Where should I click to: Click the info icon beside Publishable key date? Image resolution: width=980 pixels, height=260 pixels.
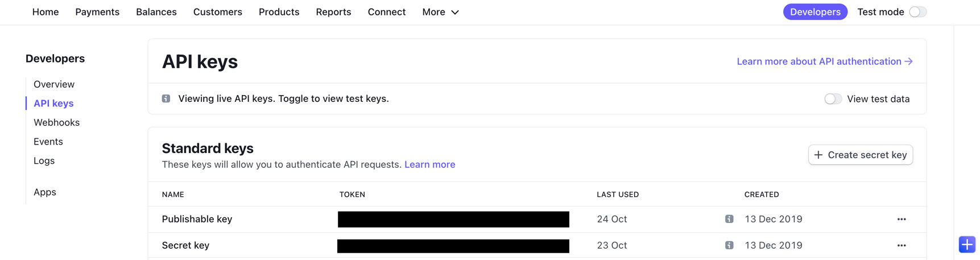click(729, 219)
